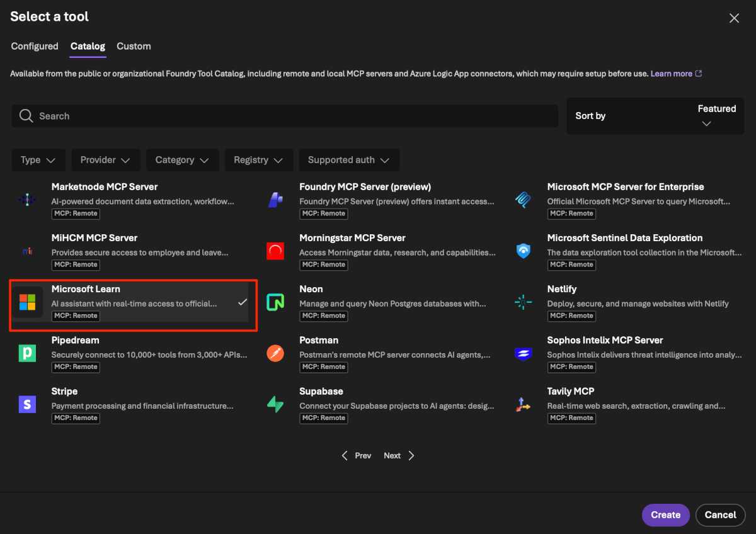This screenshot has width=756, height=534.
Task: Choose the Neon logo icon
Action: coord(275,302)
